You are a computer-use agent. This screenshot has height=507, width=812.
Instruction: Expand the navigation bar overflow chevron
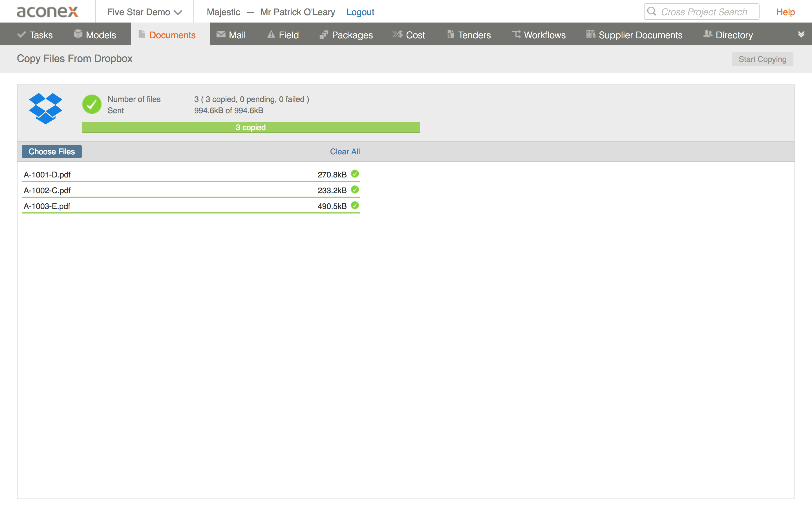pos(801,34)
